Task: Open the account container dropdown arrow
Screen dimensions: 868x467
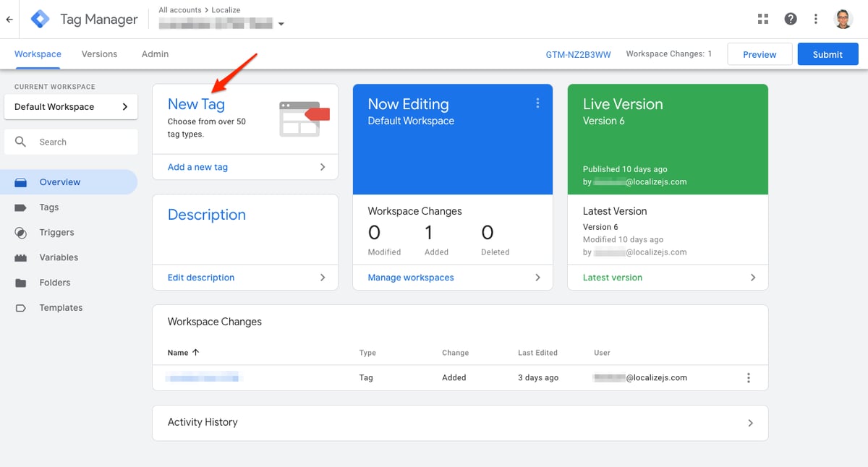Action: pyautogui.click(x=281, y=24)
